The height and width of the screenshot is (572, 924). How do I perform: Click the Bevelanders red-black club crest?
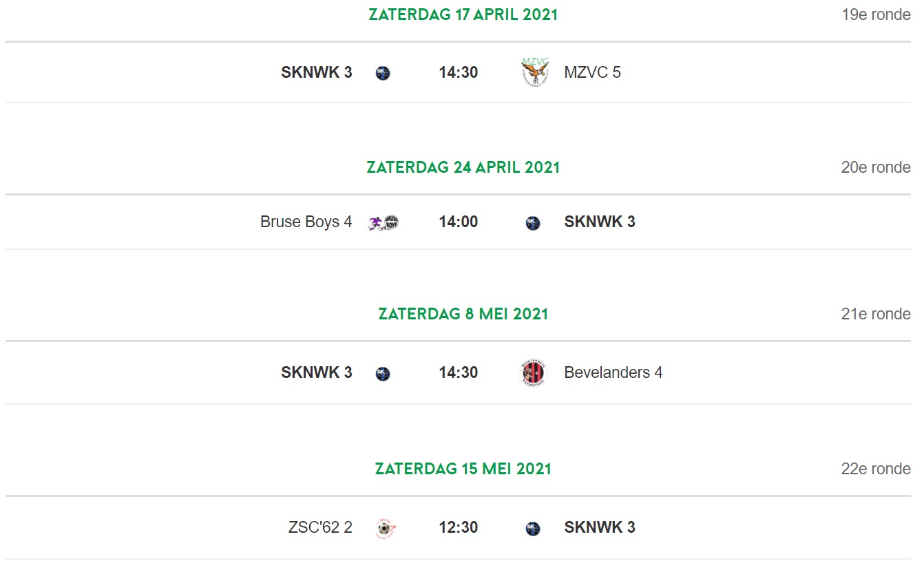point(533,372)
